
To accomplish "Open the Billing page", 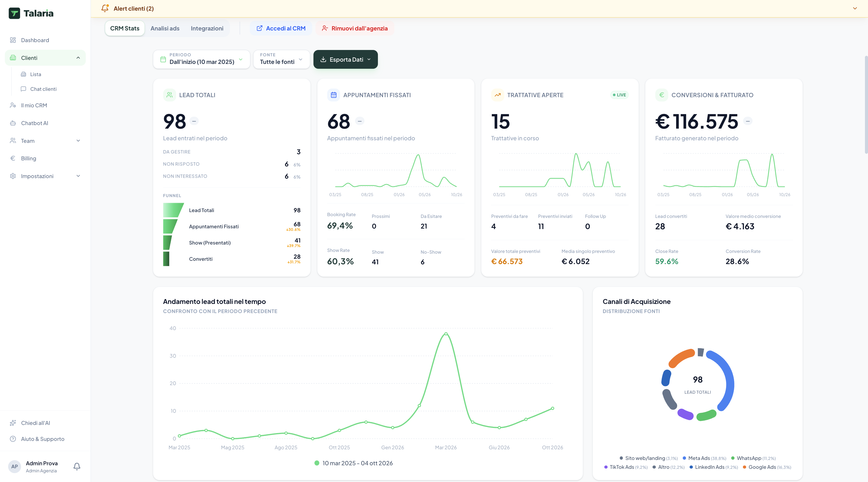I will pyautogui.click(x=45, y=158).
